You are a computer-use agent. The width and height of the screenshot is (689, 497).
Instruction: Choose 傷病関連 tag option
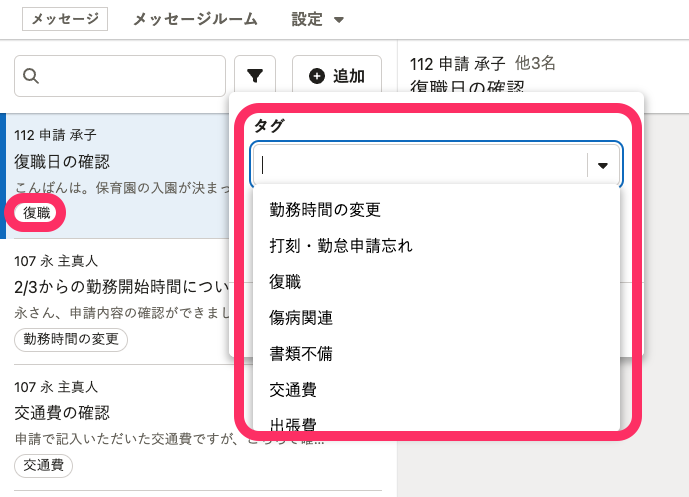click(301, 318)
